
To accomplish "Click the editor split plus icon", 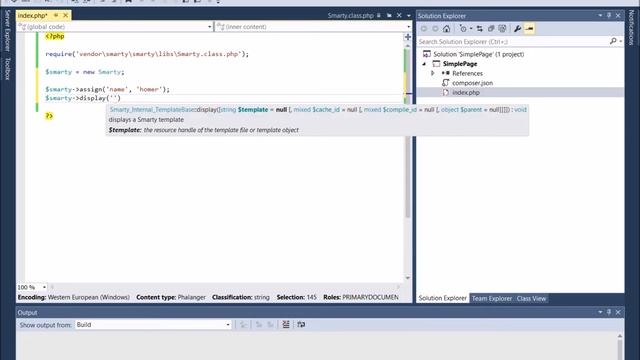I will click(x=408, y=37).
